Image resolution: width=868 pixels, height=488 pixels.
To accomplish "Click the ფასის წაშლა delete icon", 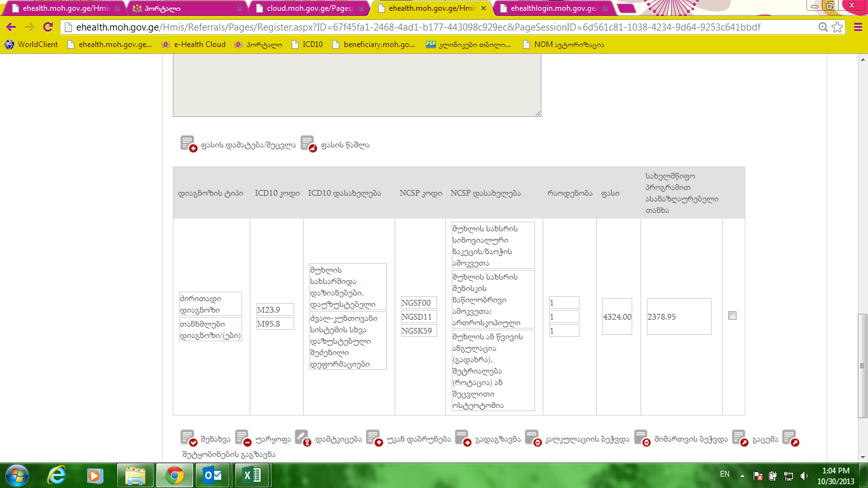I will pos(308,144).
